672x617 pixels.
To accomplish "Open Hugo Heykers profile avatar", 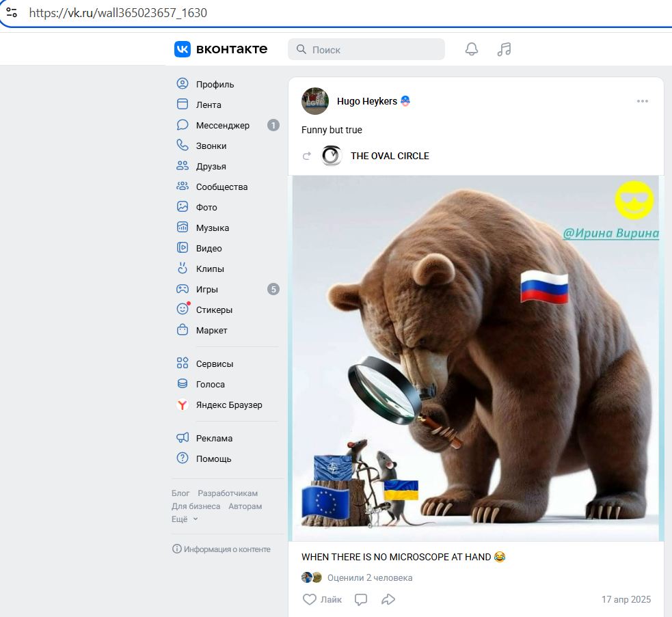I will (x=315, y=101).
